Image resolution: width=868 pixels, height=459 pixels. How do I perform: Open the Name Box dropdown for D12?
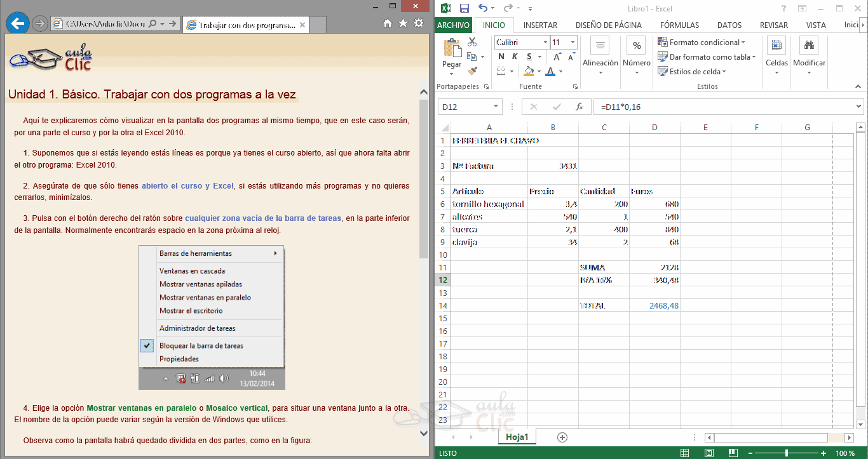click(496, 107)
